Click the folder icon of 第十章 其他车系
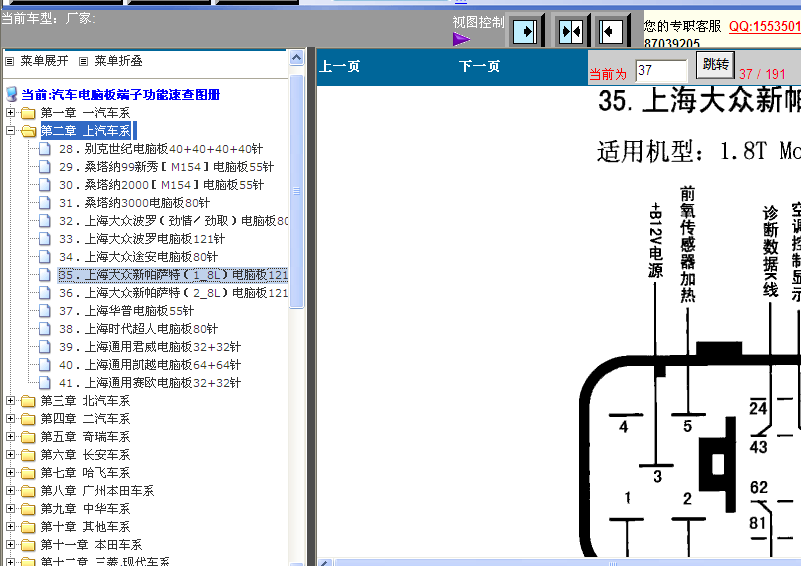The image size is (801, 566). tap(28, 527)
